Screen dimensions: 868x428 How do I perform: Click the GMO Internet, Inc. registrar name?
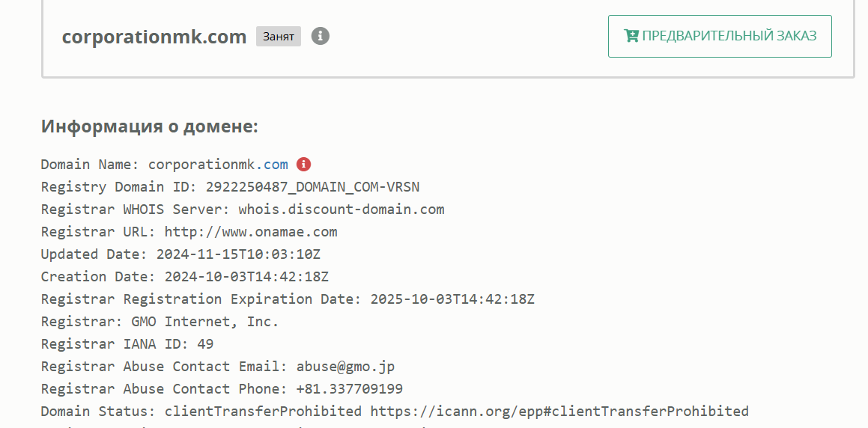(x=204, y=321)
